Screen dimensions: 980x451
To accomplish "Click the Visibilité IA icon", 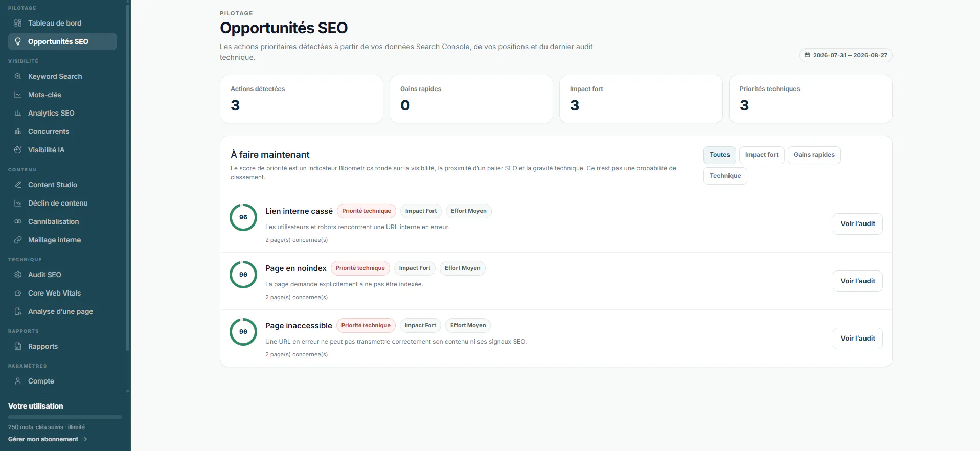I will point(18,150).
